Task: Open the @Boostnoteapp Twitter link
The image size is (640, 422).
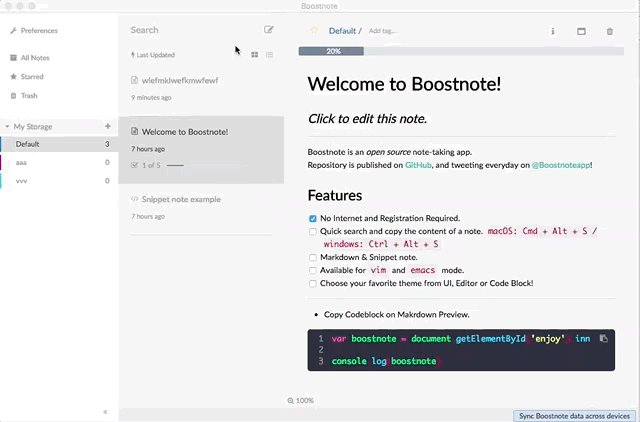Action: 561,165
